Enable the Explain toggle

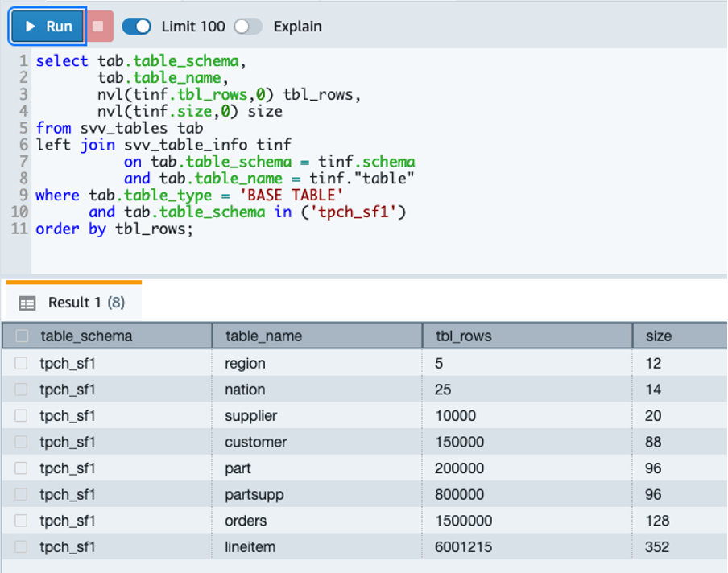[x=248, y=27]
